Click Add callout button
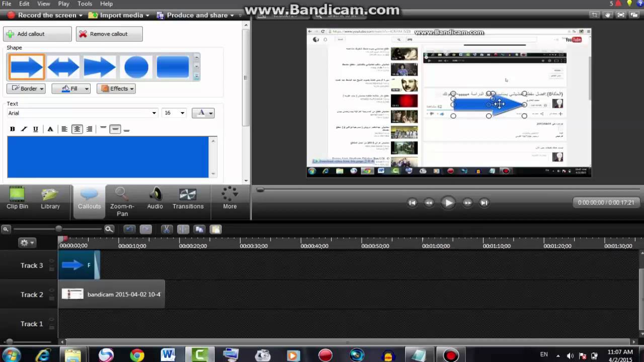Viewport: 644px width, 362px height. point(37,34)
